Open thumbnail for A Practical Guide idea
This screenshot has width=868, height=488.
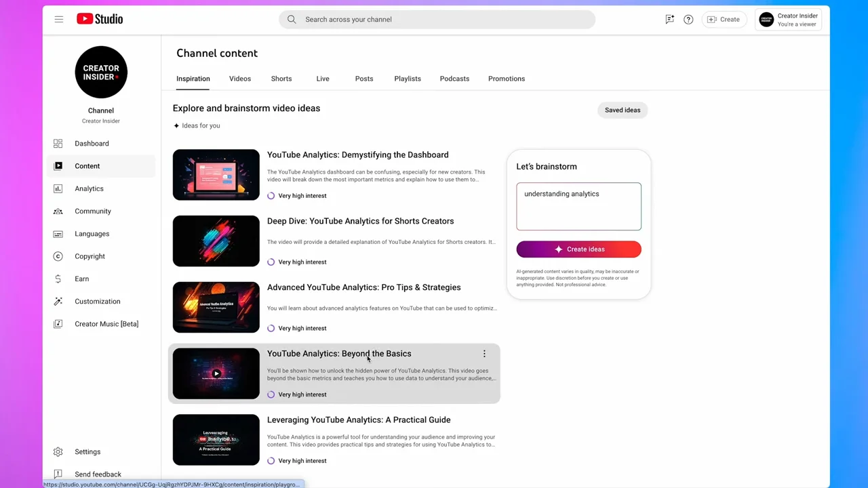click(x=216, y=440)
